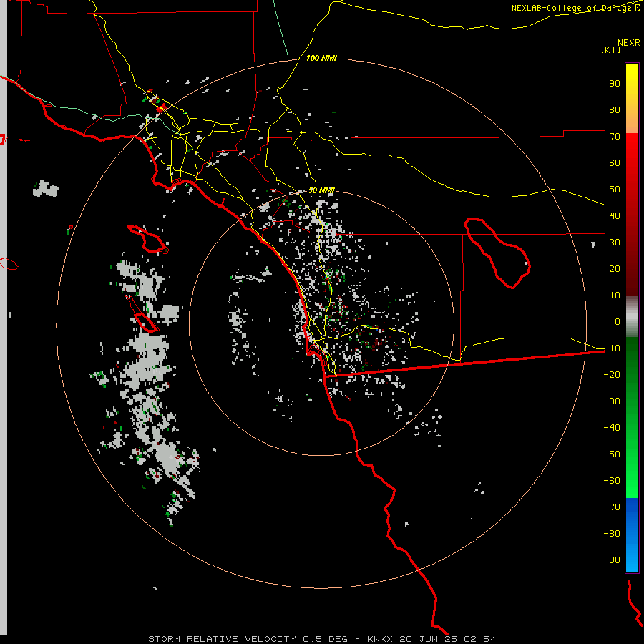This screenshot has height=644, width=644.
Task: Click the 0.5 DEG elevation text
Action: pos(326,639)
